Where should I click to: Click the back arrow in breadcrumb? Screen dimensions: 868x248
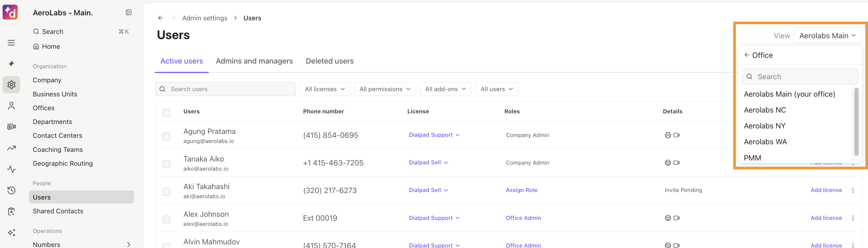(x=160, y=18)
